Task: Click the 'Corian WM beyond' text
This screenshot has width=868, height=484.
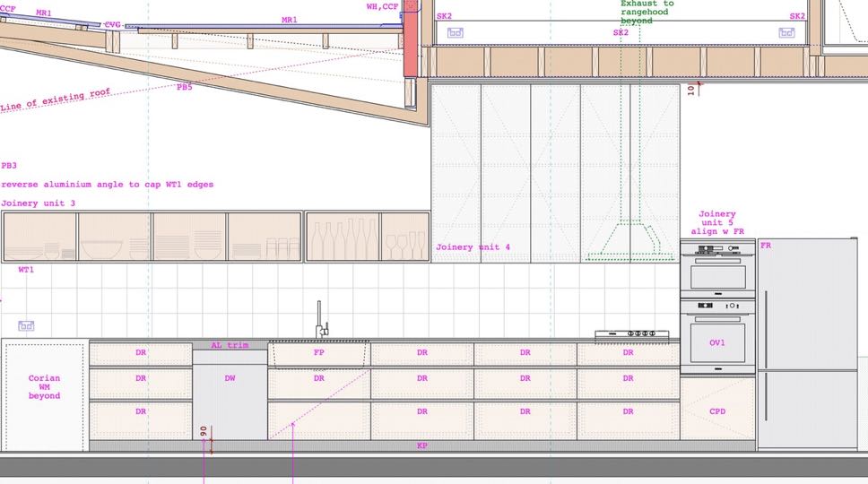Action: coord(44,386)
